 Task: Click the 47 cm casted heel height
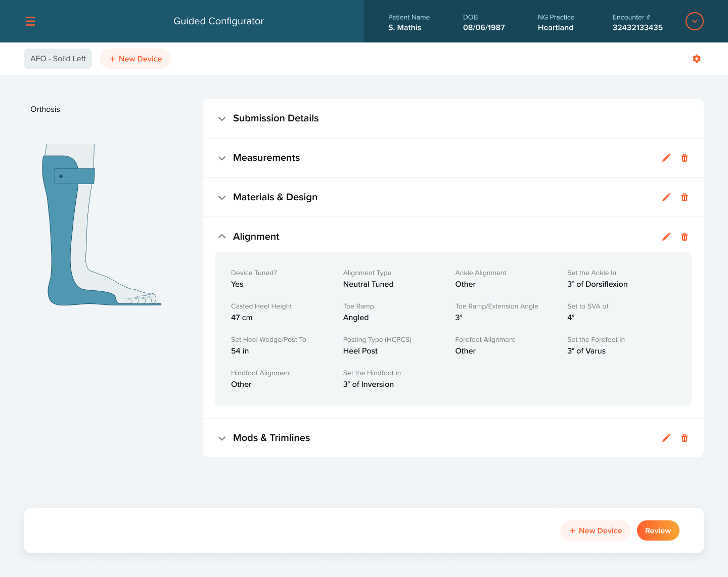pos(242,318)
